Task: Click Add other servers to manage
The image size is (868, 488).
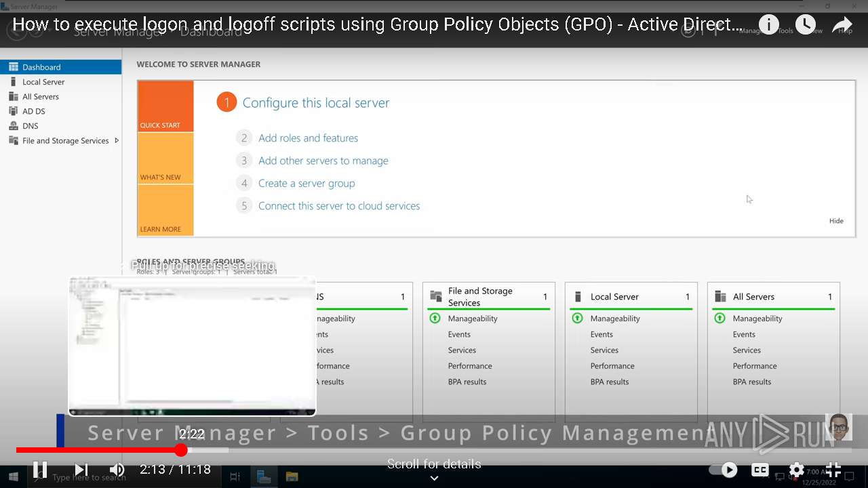Action: (x=323, y=161)
